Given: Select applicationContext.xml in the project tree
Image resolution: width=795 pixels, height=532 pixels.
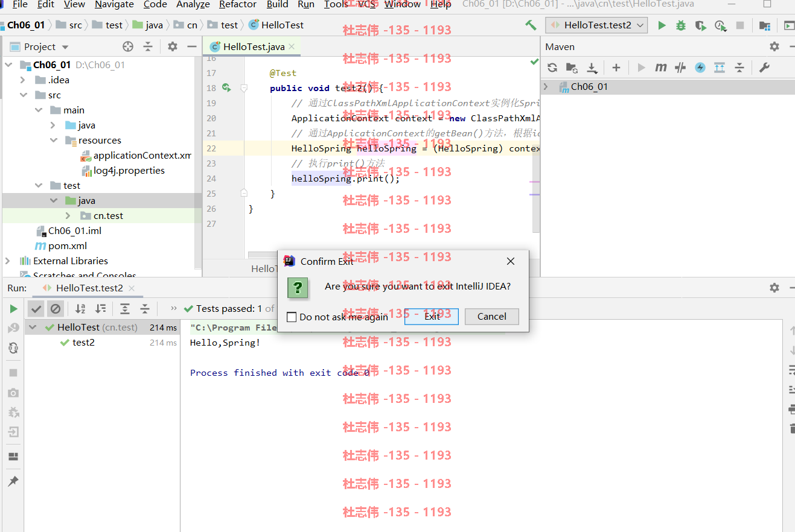Looking at the screenshot, I should pos(135,156).
